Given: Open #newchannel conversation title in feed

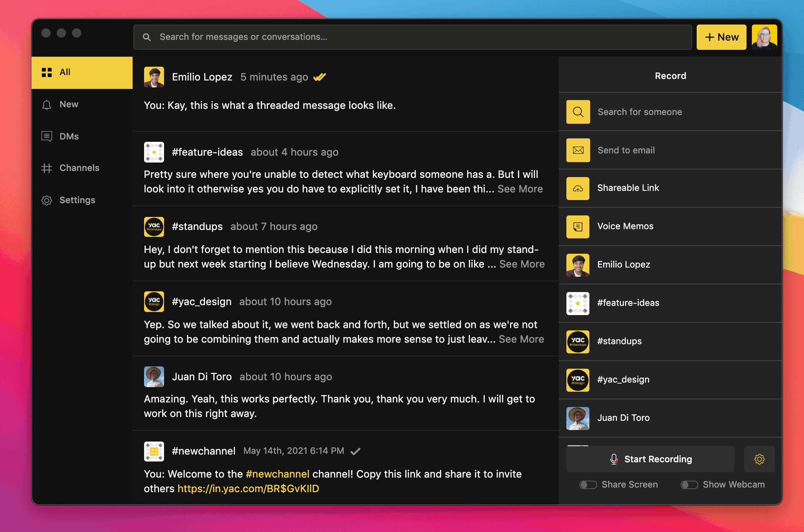Looking at the screenshot, I should tap(204, 451).
